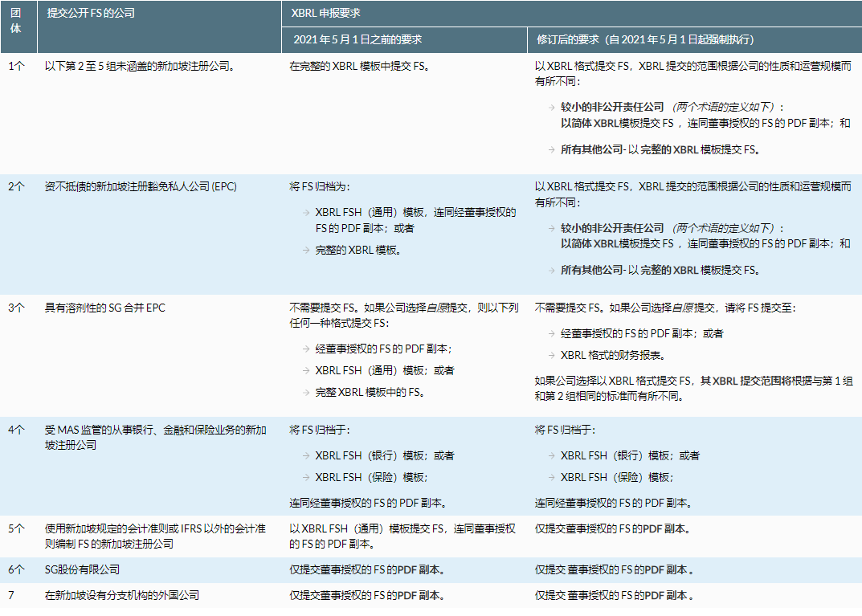Click arrow bullet before 'XBRL 格式的财务报表'
862x616 pixels.
[551, 355]
